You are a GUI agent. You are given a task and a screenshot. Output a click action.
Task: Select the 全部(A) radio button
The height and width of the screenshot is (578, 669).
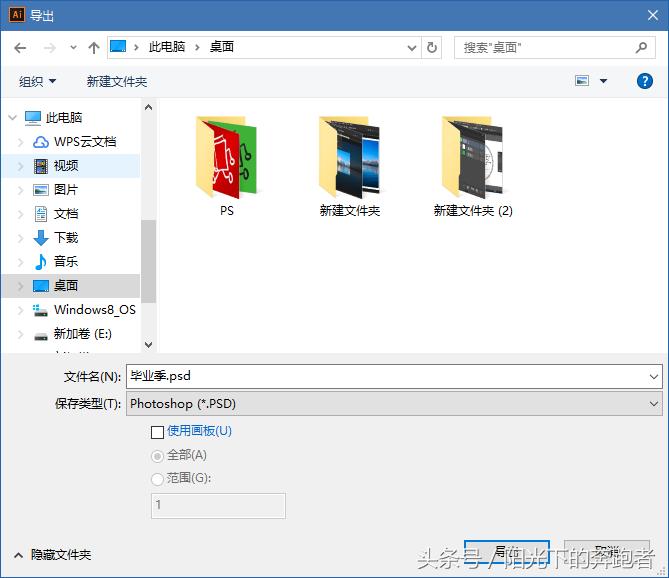point(157,456)
